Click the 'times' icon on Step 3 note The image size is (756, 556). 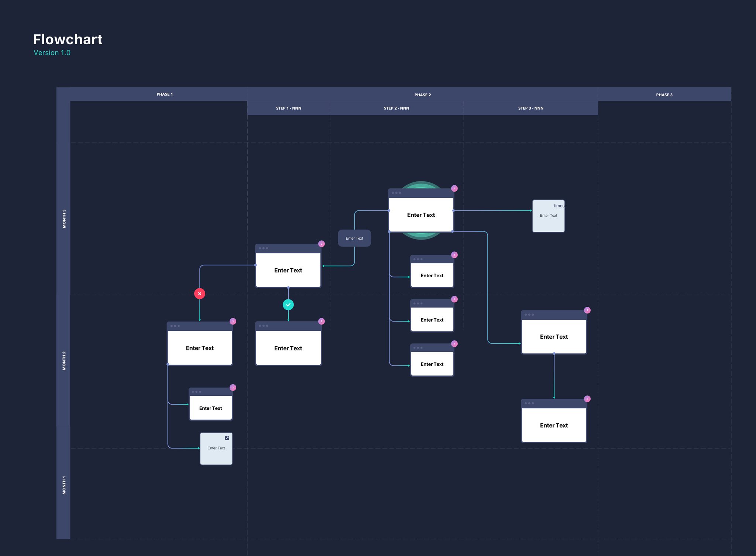tap(559, 206)
